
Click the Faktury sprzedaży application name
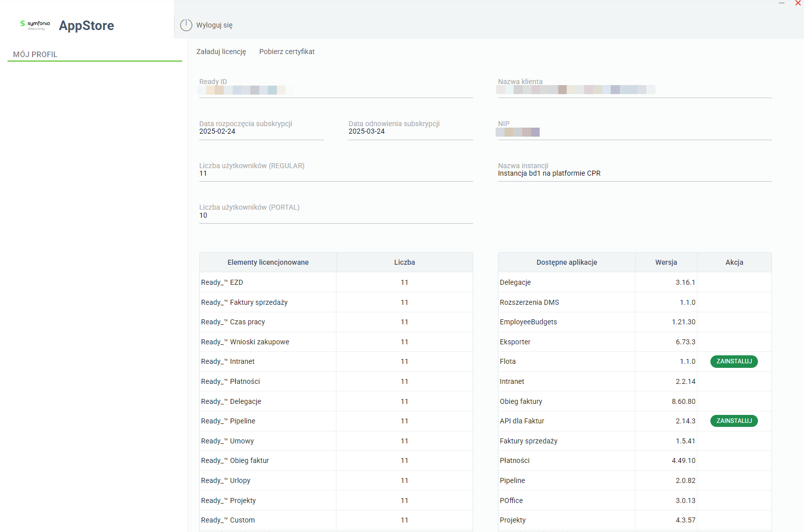click(528, 441)
